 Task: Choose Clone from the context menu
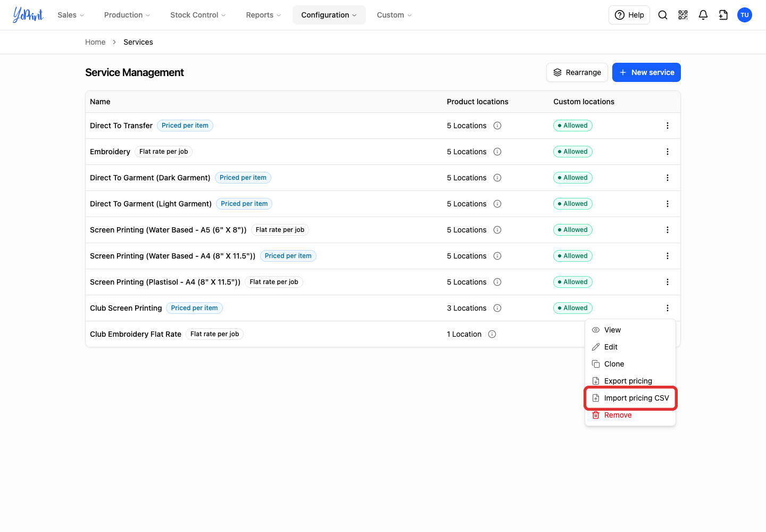pyautogui.click(x=630, y=364)
